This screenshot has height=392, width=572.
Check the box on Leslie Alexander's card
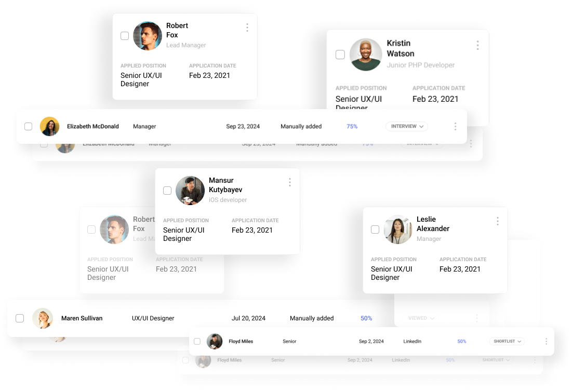coord(375,229)
